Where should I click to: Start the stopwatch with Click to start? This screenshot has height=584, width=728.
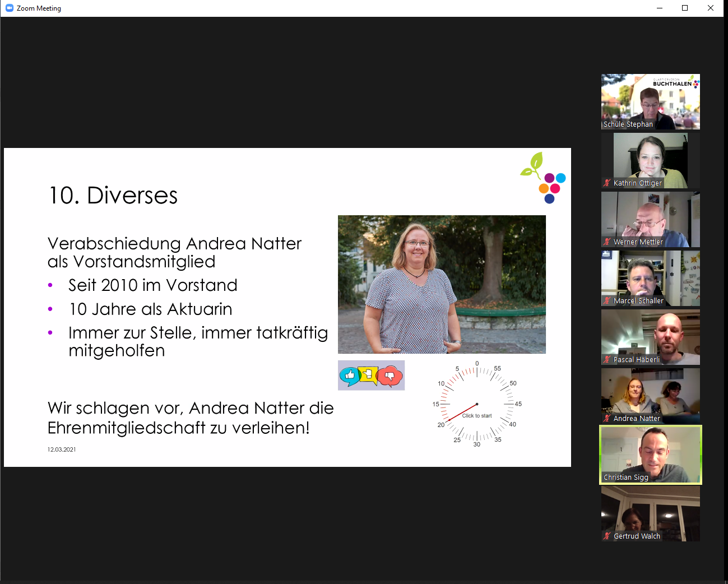(477, 415)
